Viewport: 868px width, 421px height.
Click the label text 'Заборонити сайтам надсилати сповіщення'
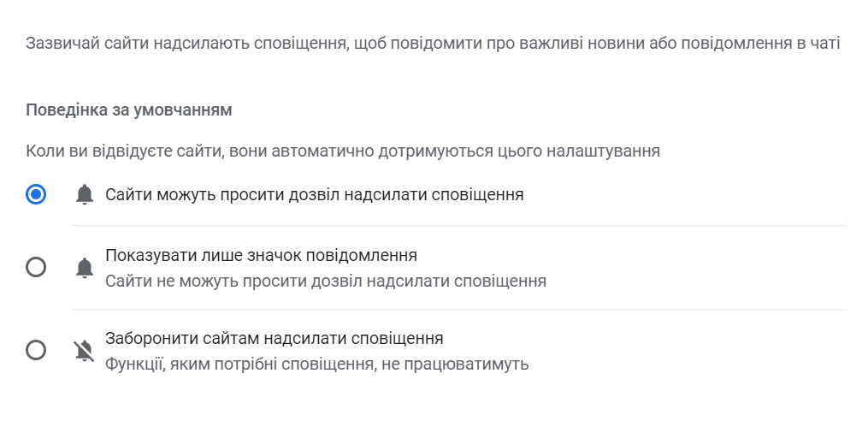pos(274,339)
